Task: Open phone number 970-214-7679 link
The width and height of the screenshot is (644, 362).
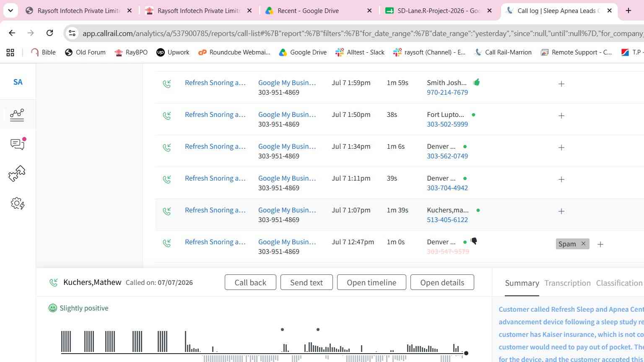Action: tap(447, 92)
